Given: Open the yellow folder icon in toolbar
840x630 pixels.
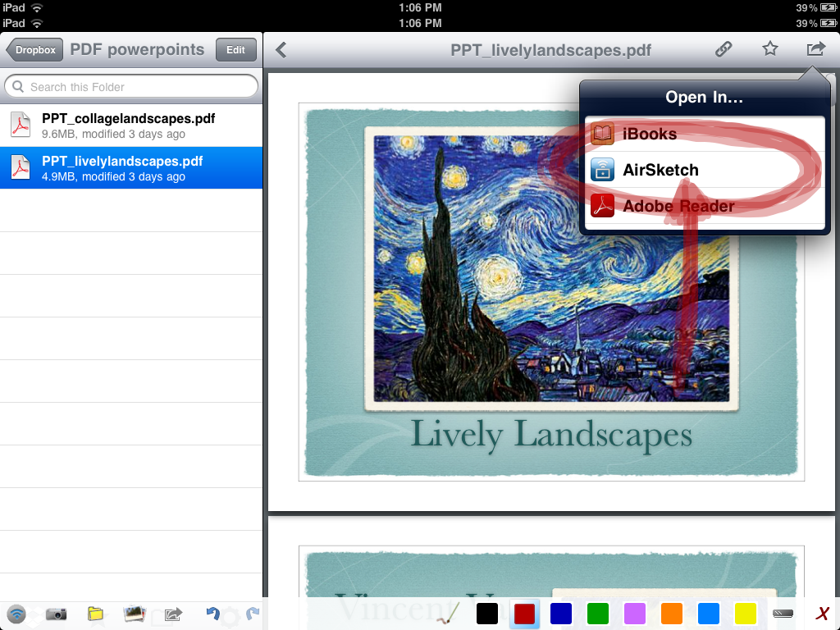Looking at the screenshot, I should point(95,614).
